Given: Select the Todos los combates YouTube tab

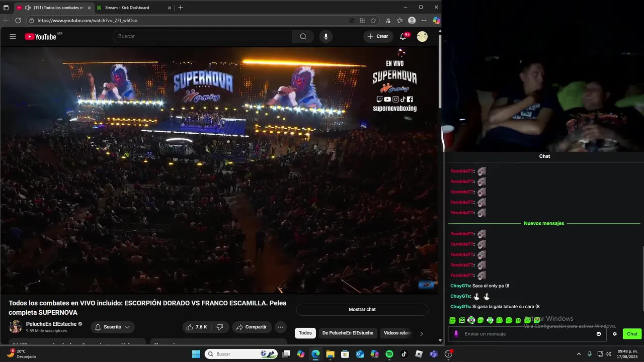Looking at the screenshot, I should coord(53,8).
